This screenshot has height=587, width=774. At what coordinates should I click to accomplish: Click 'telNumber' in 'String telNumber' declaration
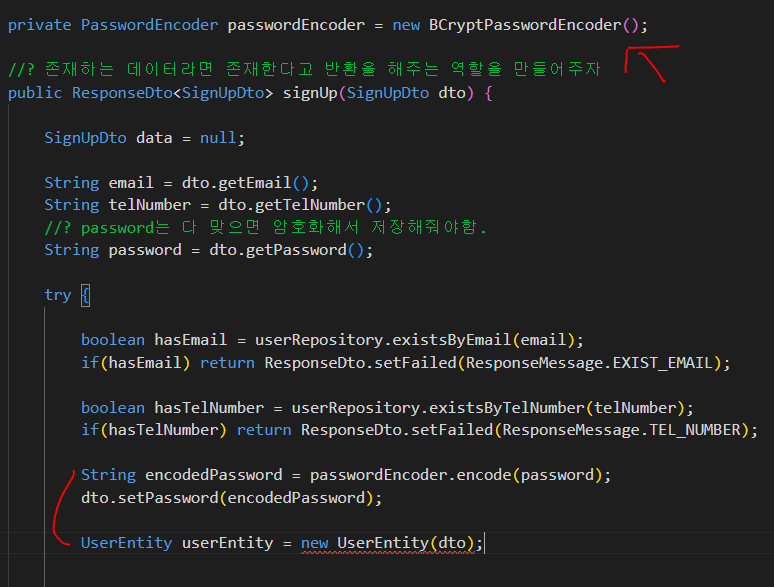(150, 205)
